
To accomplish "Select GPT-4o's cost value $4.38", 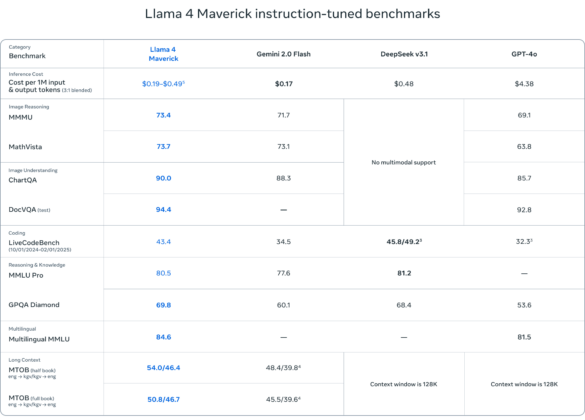I will tap(524, 84).
